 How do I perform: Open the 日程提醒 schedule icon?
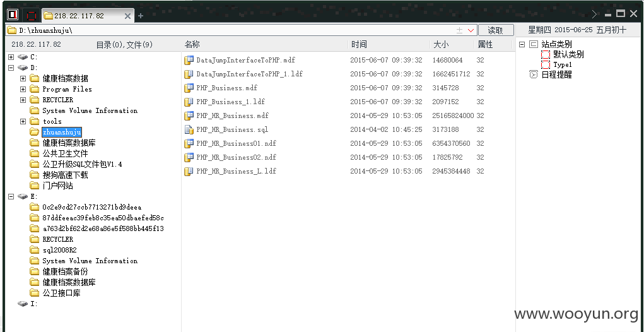pyautogui.click(x=534, y=74)
